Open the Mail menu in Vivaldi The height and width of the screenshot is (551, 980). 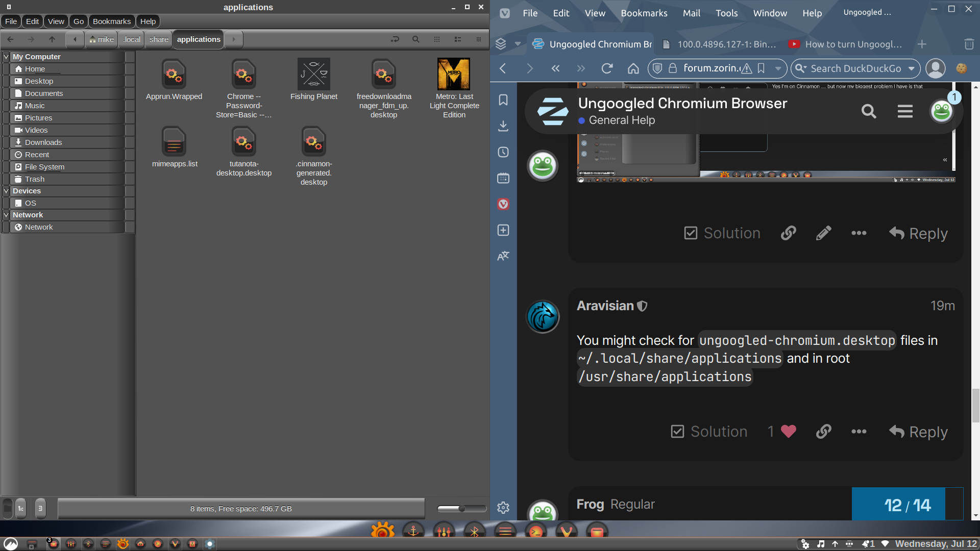tap(692, 13)
